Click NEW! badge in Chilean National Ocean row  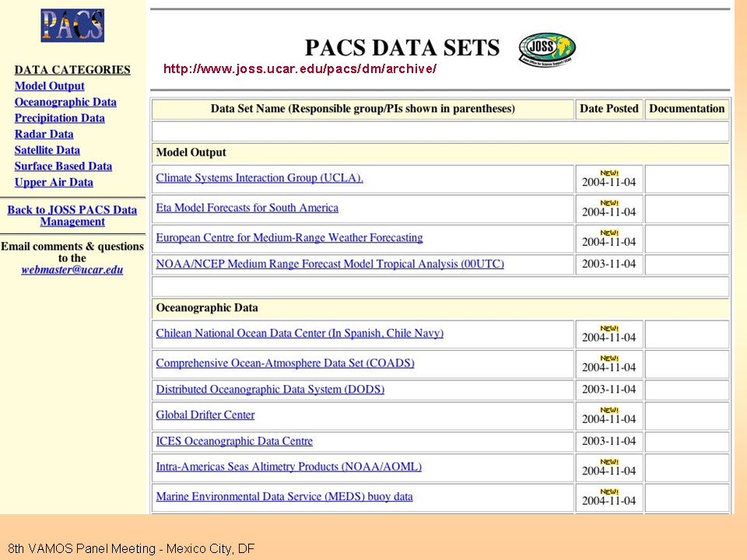tap(608, 328)
